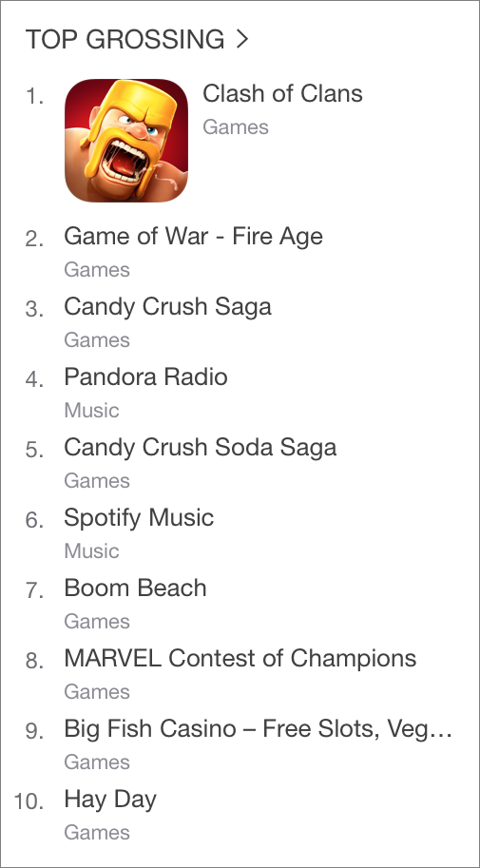Screen dimensions: 480x868
Task: Click Games category under Boom Beach
Action: pyautogui.click(x=97, y=622)
